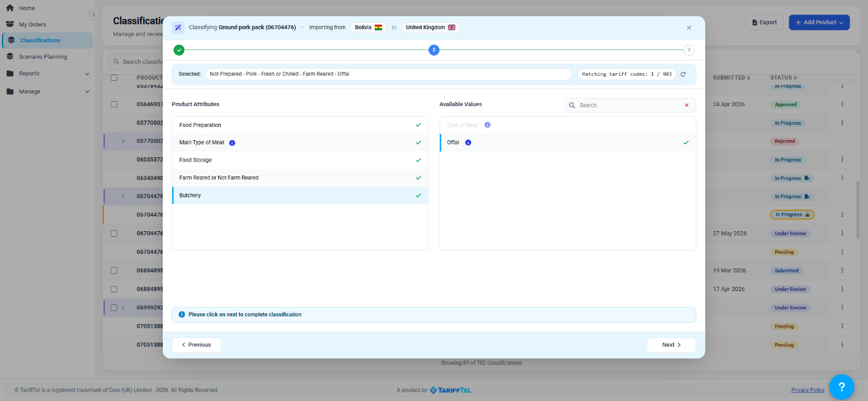
Task: Click the Export button
Action: (765, 22)
